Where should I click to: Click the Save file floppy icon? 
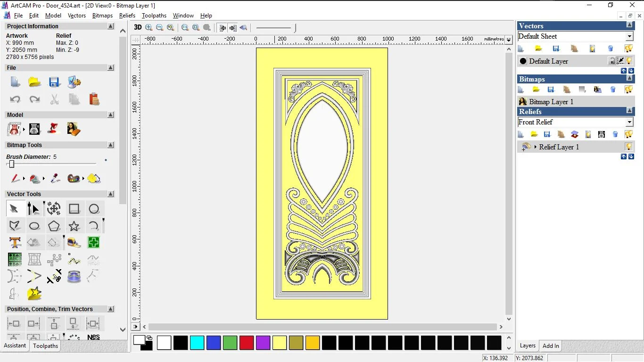54,82
